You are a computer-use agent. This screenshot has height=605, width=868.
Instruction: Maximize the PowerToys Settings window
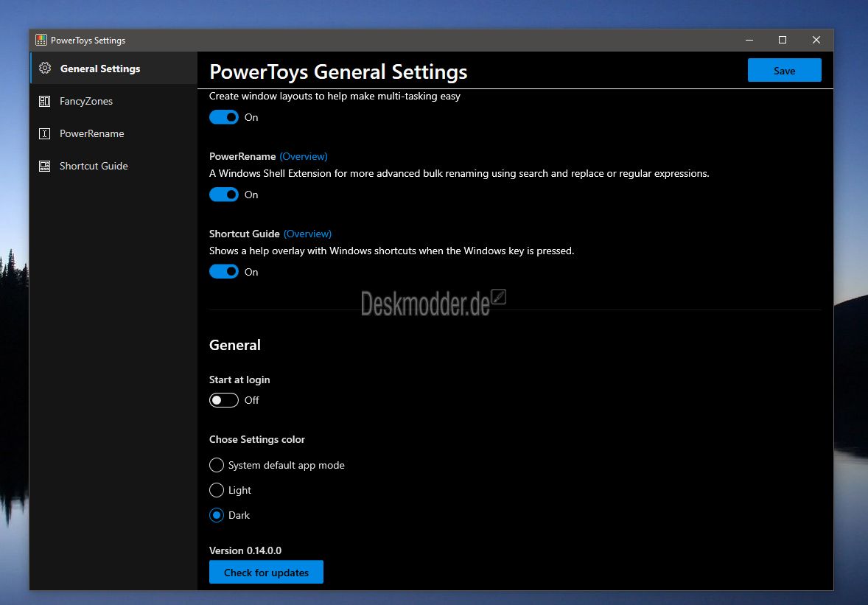click(783, 40)
